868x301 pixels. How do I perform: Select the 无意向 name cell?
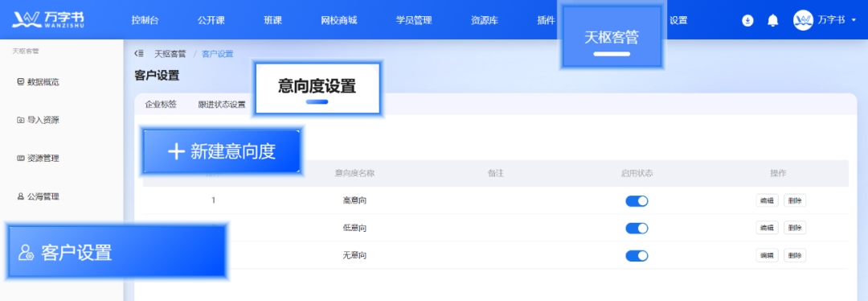coord(355,256)
